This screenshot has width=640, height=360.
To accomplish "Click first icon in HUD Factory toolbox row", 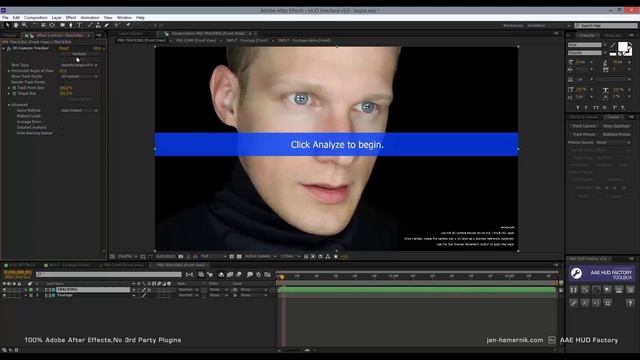I will (573, 290).
